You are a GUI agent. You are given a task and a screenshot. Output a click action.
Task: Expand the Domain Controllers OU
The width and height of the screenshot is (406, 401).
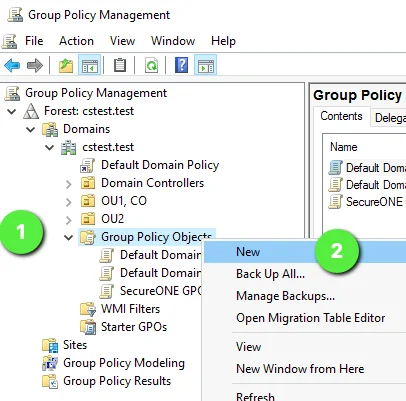(69, 184)
